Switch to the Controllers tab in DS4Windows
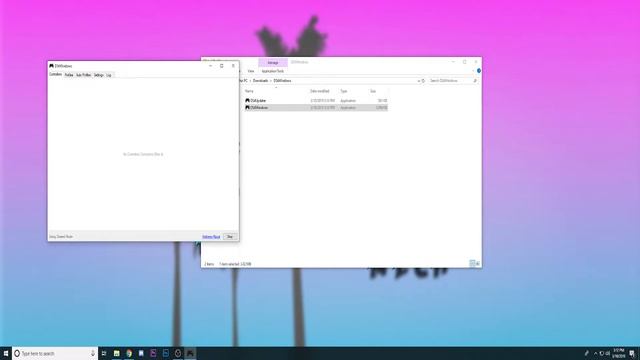Viewport: 640px width, 360px height. pos(56,75)
